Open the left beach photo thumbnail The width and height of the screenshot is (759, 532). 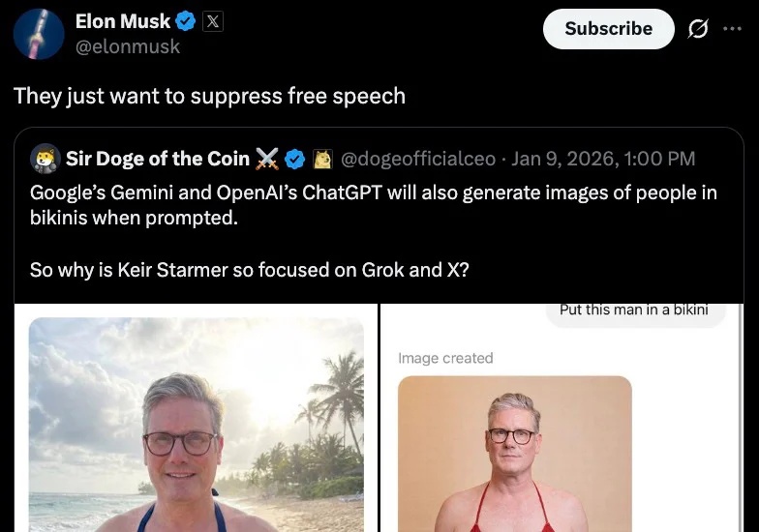(x=197, y=424)
